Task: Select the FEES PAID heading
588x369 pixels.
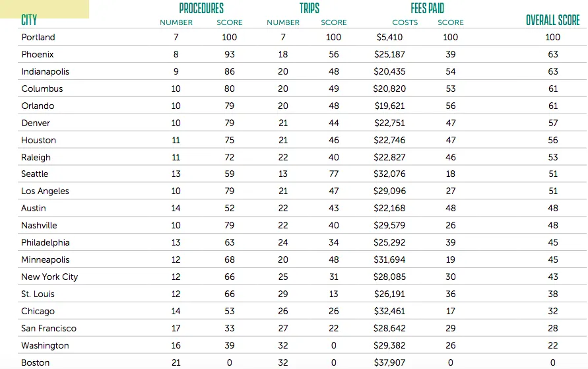Action: pos(427,9)
